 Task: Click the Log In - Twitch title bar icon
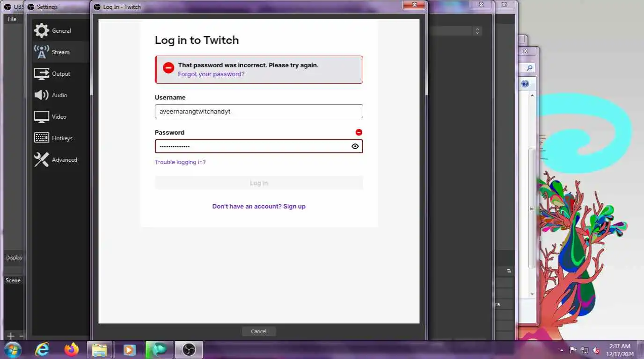click(x=97, y=7)
